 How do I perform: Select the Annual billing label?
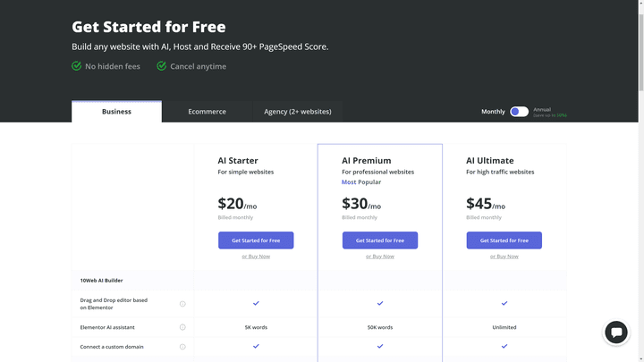point(542,109)
